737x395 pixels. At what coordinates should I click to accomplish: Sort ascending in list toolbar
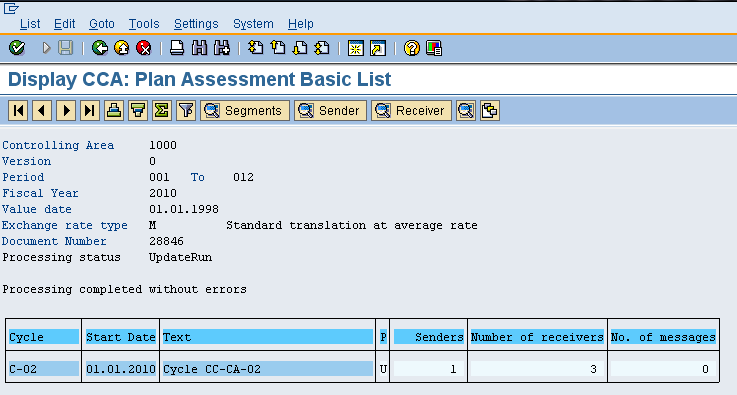coord(114,111)
